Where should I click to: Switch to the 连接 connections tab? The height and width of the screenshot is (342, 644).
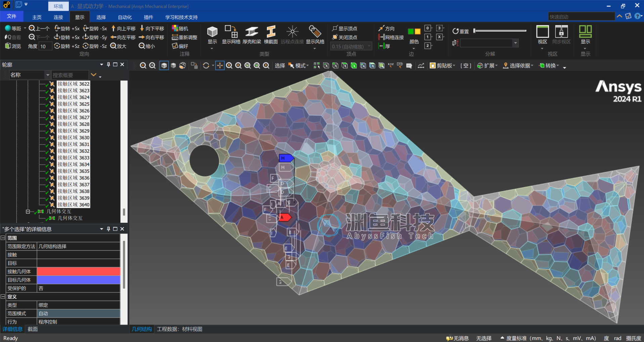click(x=58, y=17)
